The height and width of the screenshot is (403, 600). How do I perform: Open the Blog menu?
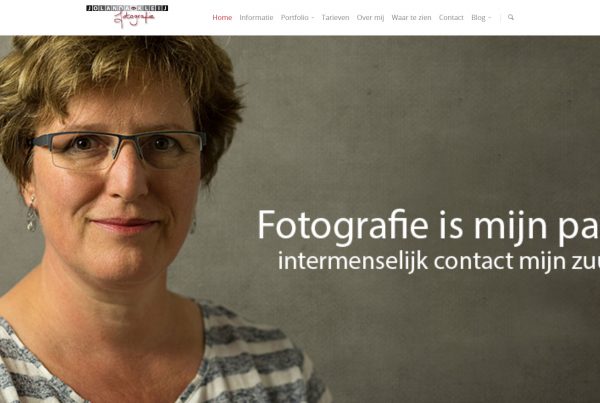click(478, 18)
